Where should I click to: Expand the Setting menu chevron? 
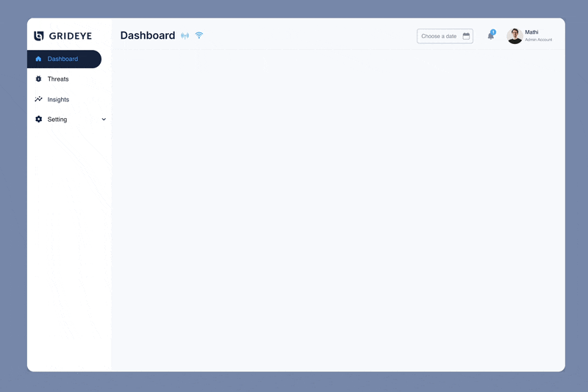[104, 119]
